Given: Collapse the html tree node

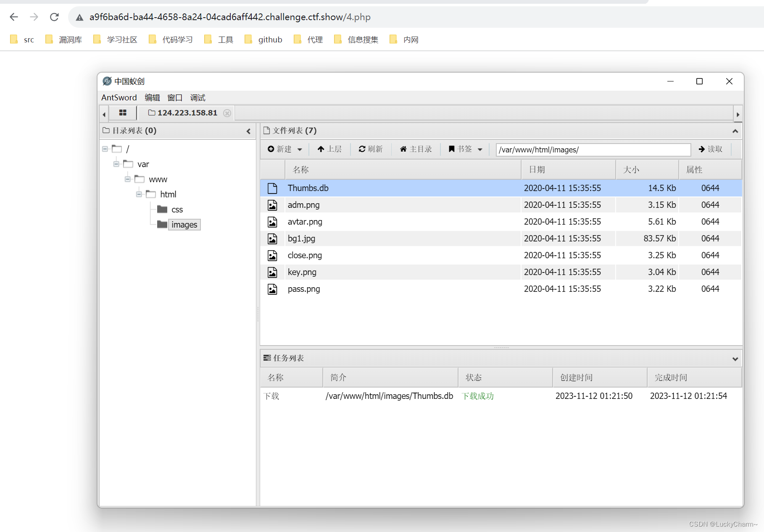Looking at the screenshot, I should 139,194.
